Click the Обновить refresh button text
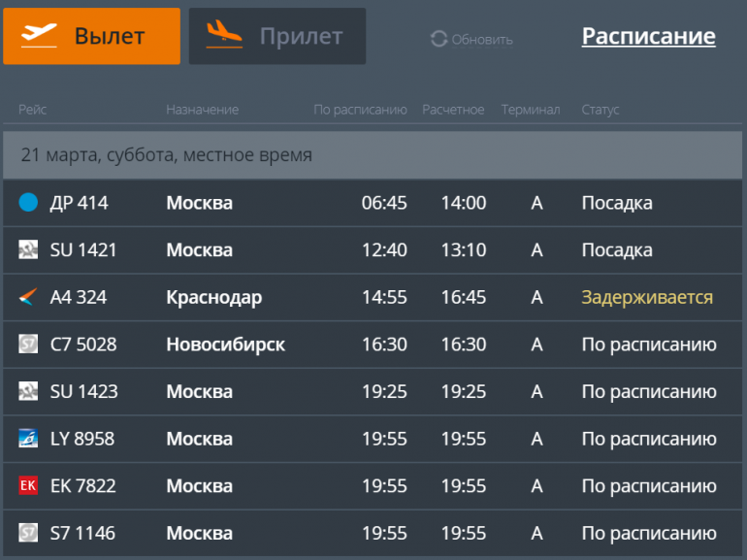 pyautogui.click(x=481, y=40)
